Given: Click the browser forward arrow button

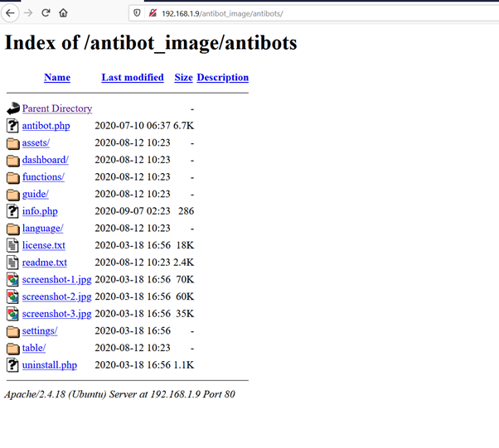Looking at the screenshot, I should pyautogui.click(x=28, y=13).
